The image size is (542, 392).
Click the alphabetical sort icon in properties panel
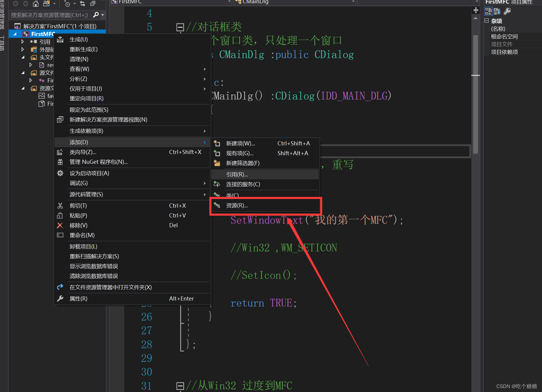click(x=497, y=11)
